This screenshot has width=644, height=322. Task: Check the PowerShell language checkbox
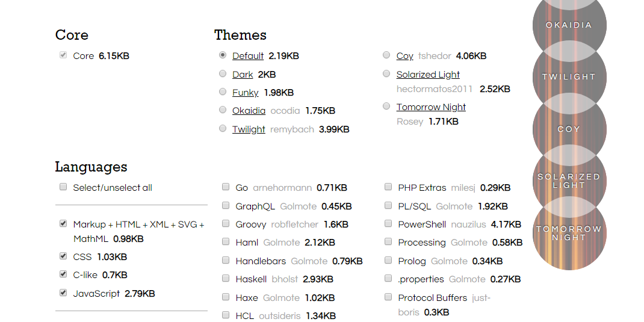(x=388, y=224)
